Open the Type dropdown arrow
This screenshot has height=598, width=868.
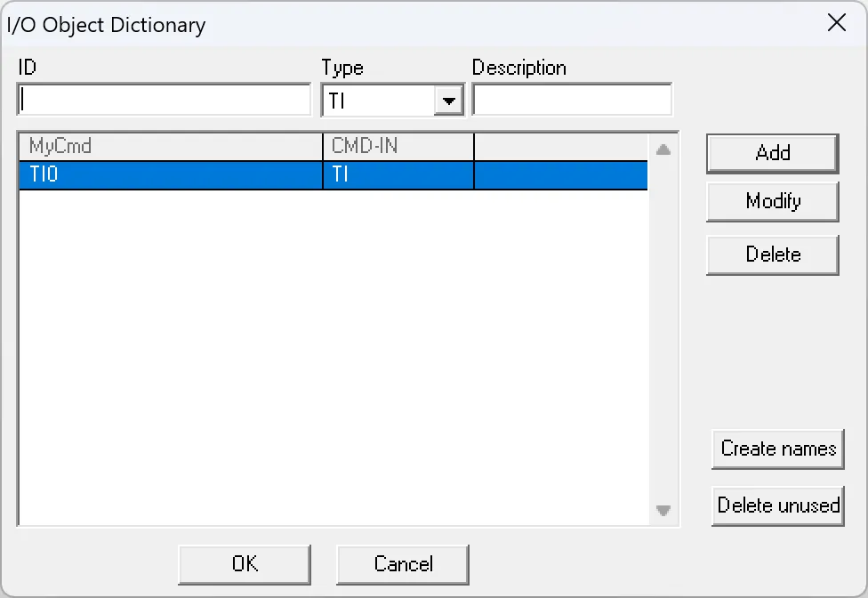click(x=450, y=100)
